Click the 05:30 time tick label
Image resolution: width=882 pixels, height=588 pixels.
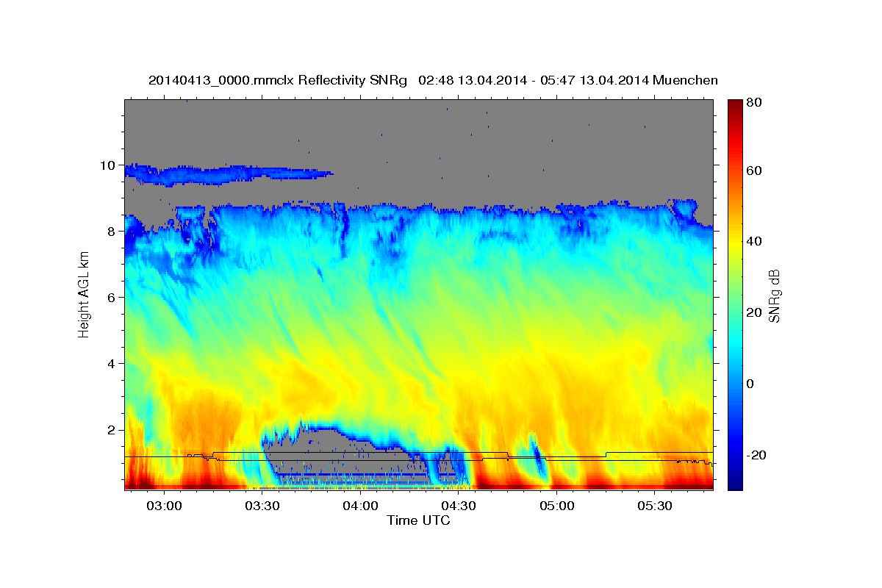655,506
